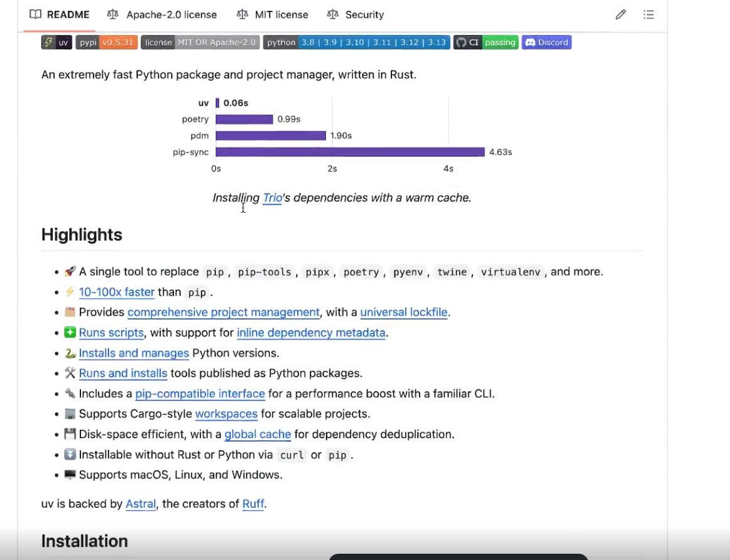
Task: Click the CI passing badge
Action: pyautogui.click(x=486, y=42)
